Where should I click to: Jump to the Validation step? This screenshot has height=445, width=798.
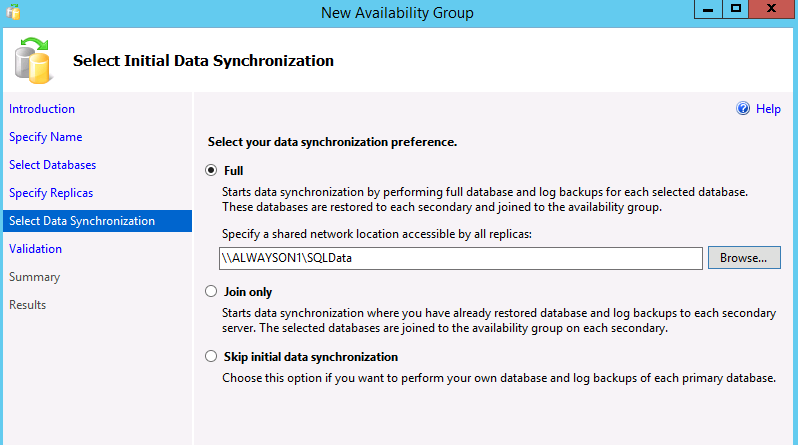[35, 249]
